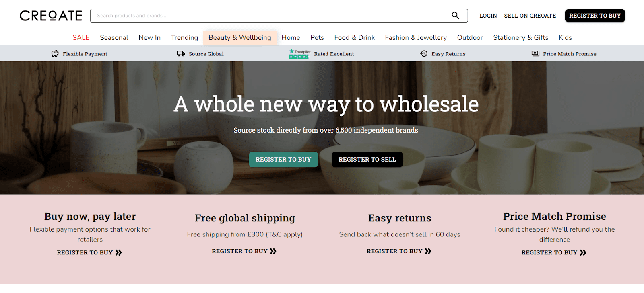Click chevrons under Buy now, pay later
644x293 pixels.
pyautogui.click(x=118, y=252)
